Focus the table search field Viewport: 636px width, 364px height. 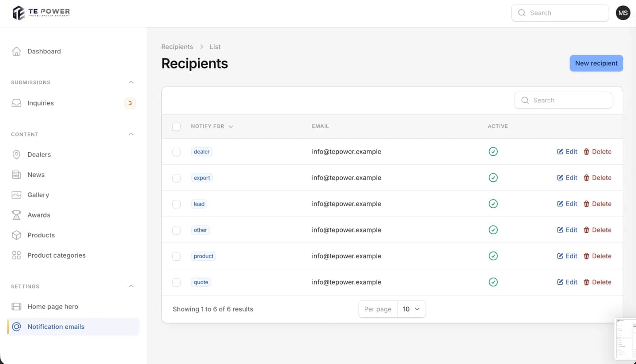pos(563,100)
